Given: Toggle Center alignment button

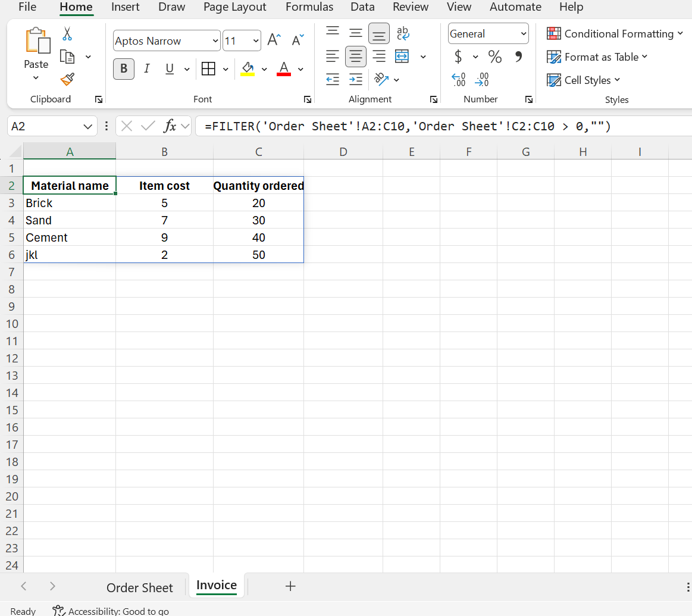Looking at the screenshot, I should pyautogui.click(x=356, y=57).
